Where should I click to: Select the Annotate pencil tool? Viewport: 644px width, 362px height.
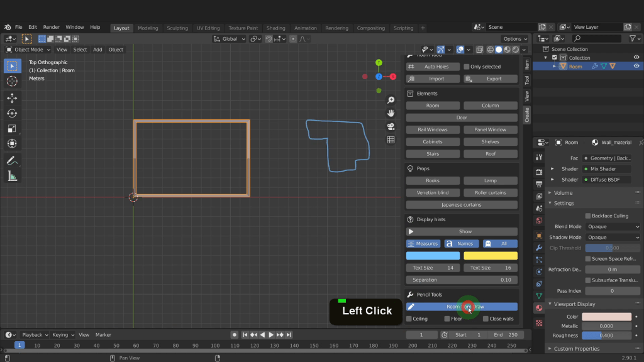(12, 161)
